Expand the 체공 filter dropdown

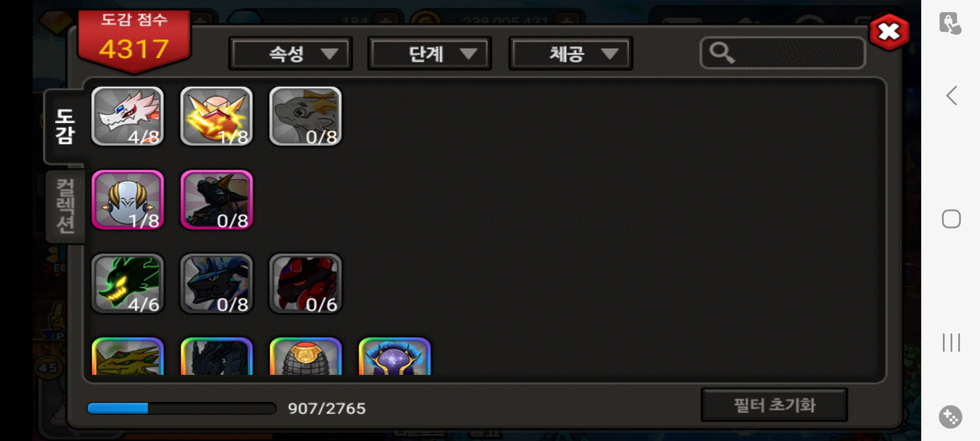(570, 53)
